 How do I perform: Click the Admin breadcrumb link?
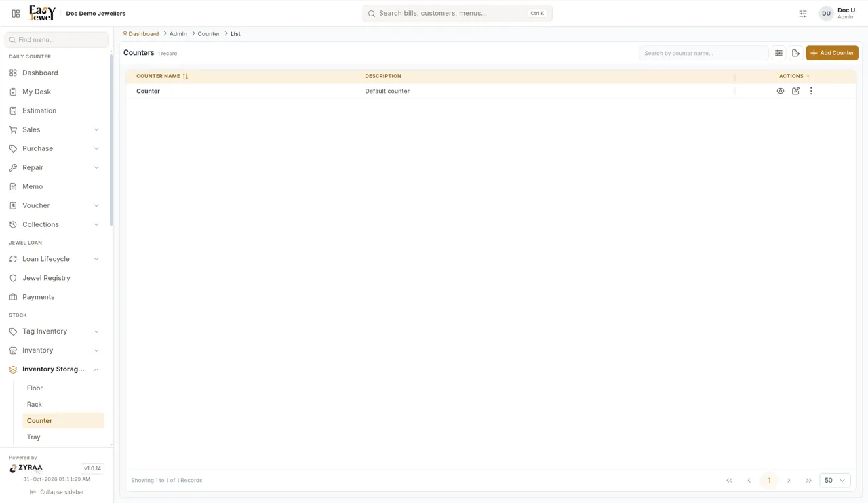[178, 34]
